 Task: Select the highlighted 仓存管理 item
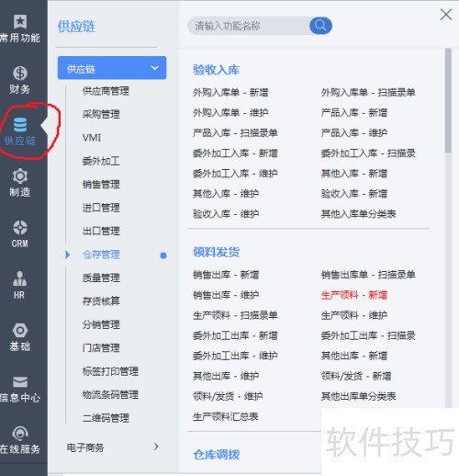(x=101, y=255)
